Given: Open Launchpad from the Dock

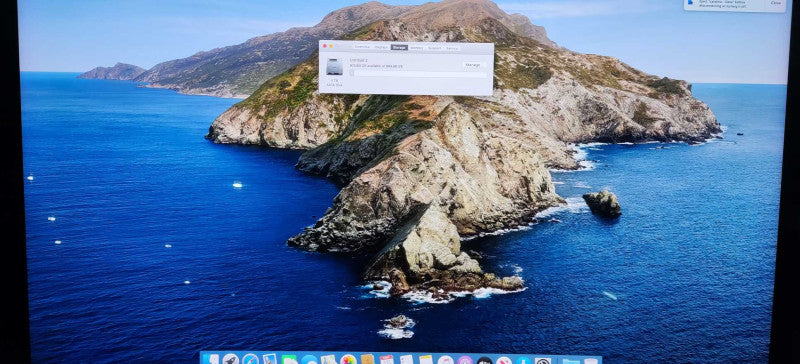Looking at the screenshot, I should (231, 359).
